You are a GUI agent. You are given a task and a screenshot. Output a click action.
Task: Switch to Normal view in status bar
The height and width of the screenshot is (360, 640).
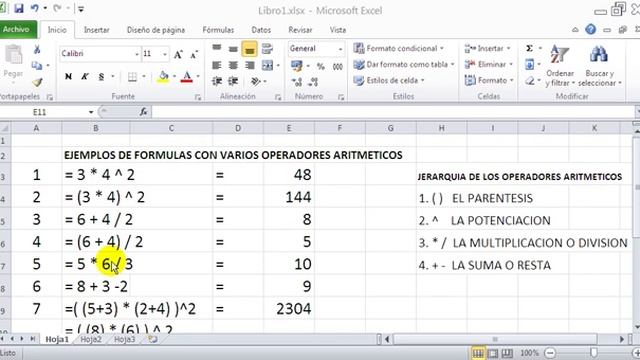[478, 353]
